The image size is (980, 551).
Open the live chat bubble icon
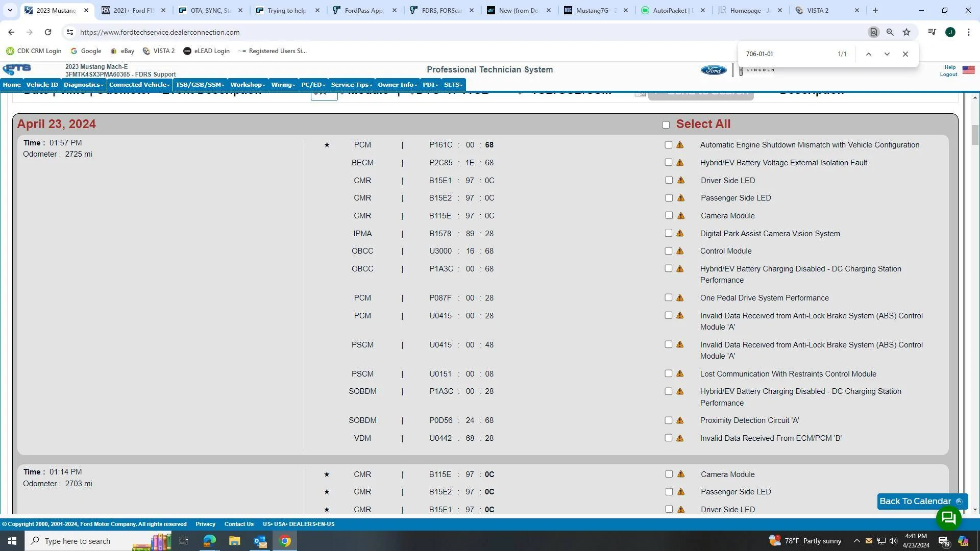coord(949,518)
